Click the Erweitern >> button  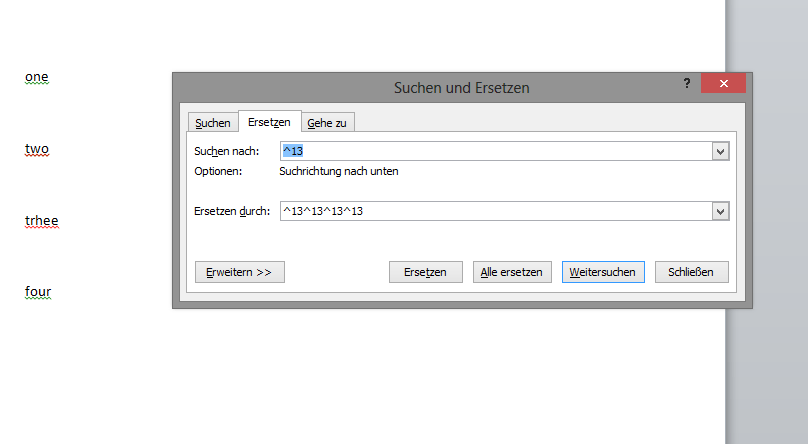239,272
